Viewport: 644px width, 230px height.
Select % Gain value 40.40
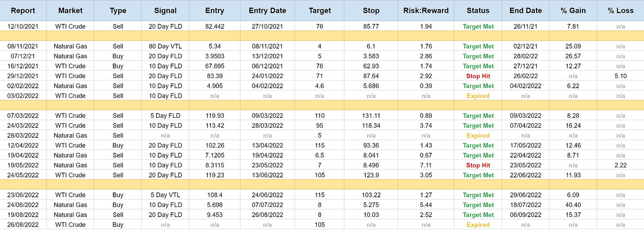coord(573,205)
